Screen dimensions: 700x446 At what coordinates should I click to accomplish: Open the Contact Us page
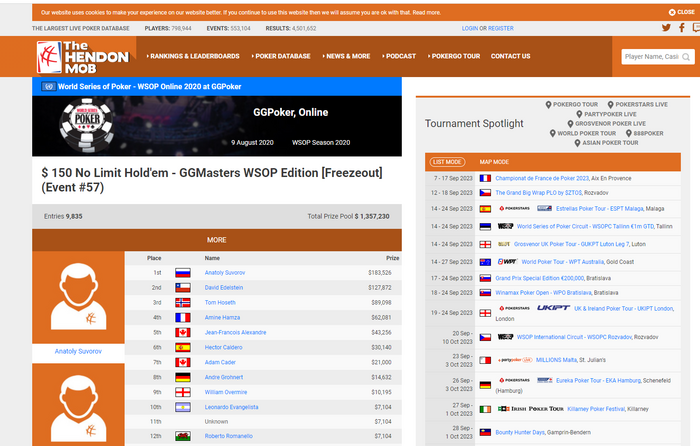pyautogui.click(x=511, y=56)
